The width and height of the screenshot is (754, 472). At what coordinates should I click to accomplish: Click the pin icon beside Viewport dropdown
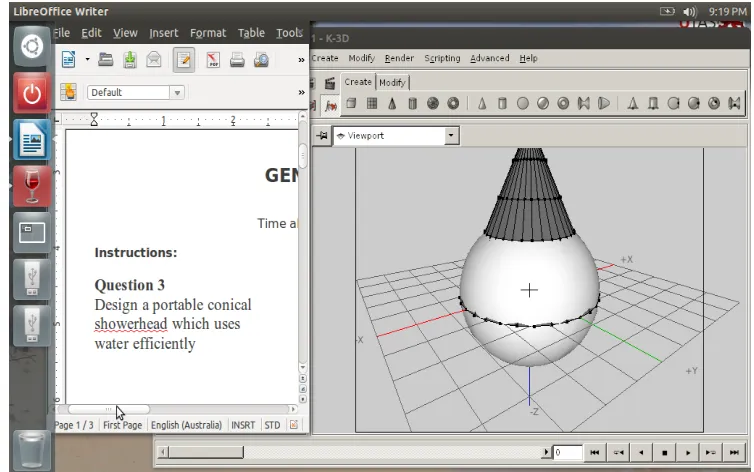click(321, 136)
